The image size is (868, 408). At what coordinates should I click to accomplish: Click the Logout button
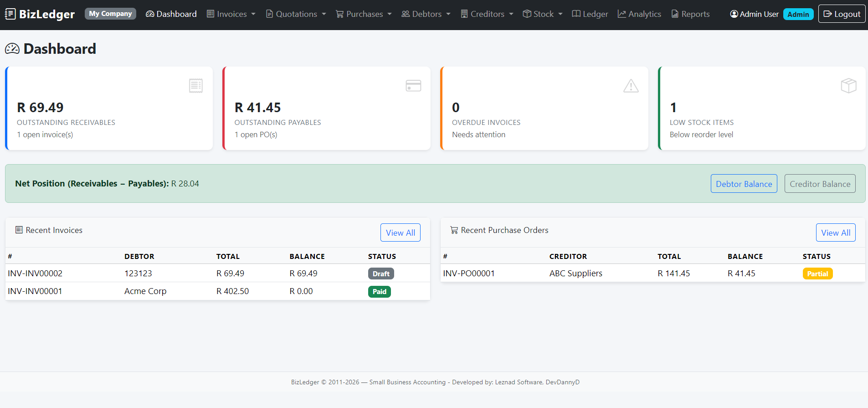tap(842, 14)
